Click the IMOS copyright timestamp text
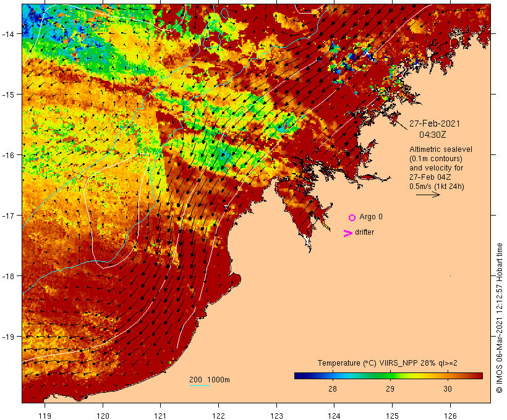Screen dimensions: 507x420 (499, 318)
